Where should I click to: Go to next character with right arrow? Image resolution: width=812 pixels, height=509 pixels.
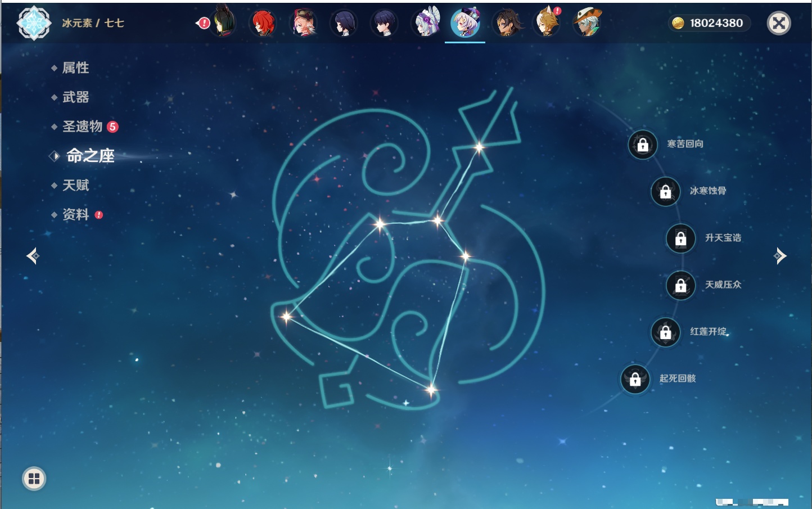click(780, 256)
